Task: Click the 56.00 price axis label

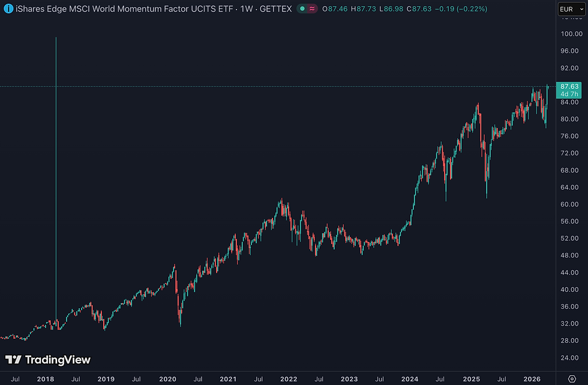Action: click(569, 222)
